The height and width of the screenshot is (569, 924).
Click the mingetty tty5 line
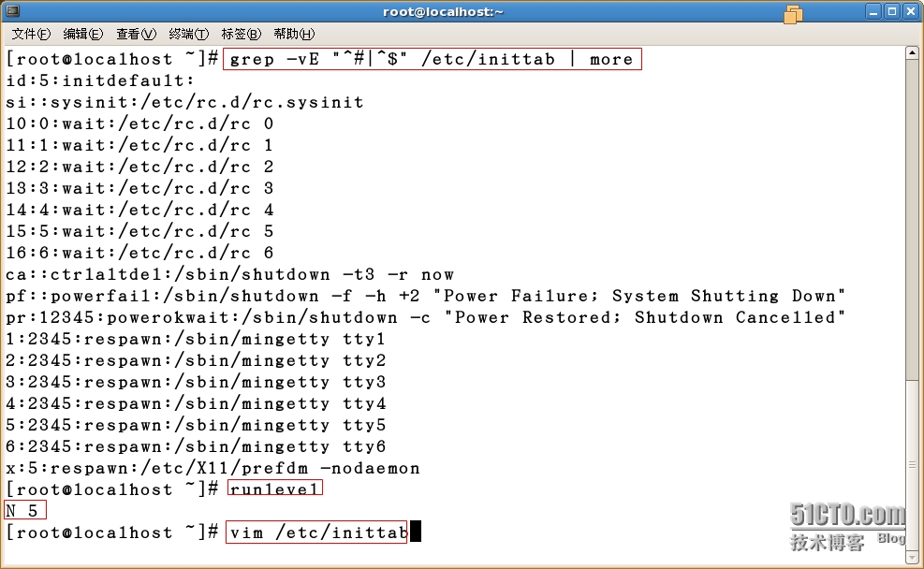(x=196, y=425)
